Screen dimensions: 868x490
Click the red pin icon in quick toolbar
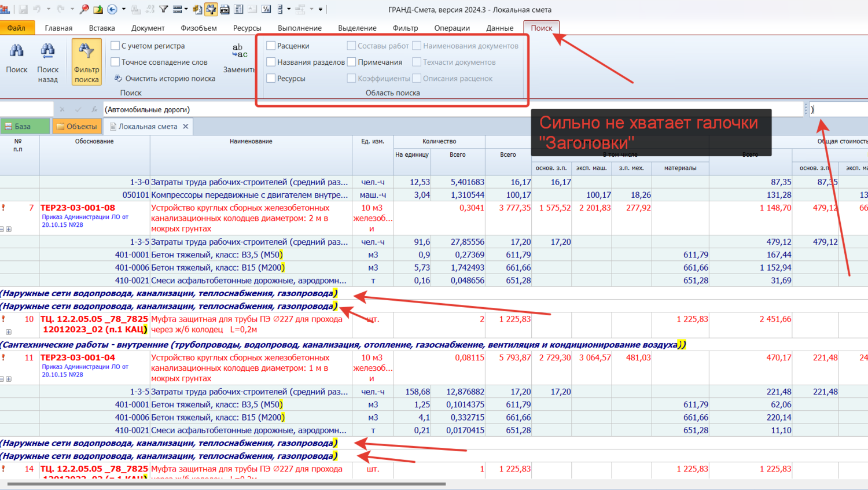[84, 9]
